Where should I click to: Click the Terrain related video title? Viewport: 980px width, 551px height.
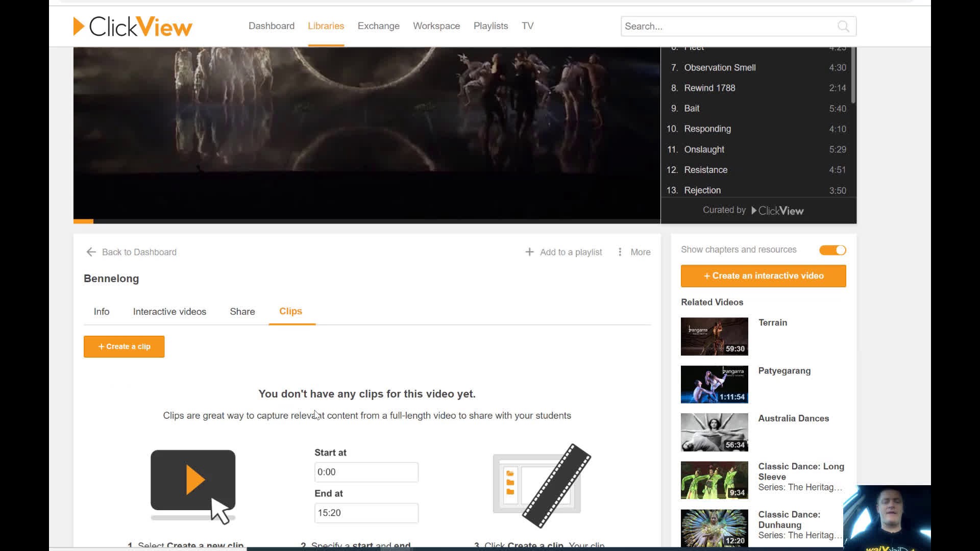[773, 322]
